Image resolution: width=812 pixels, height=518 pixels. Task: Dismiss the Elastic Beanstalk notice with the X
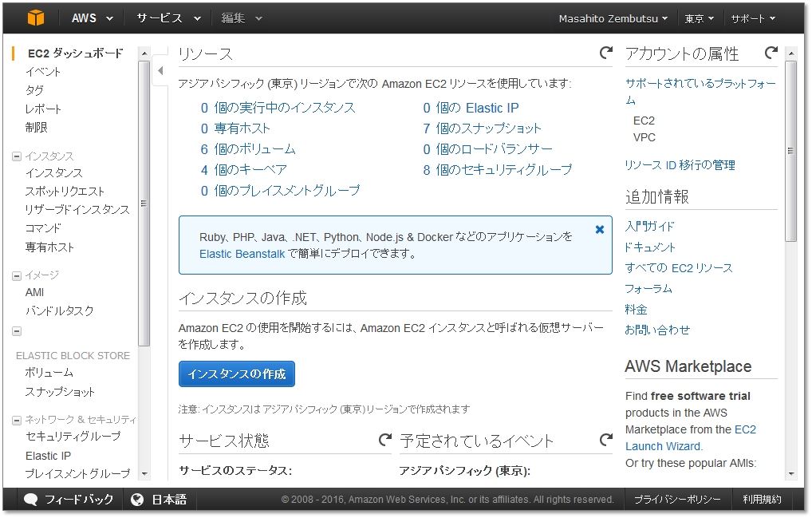tap(600, 230)
